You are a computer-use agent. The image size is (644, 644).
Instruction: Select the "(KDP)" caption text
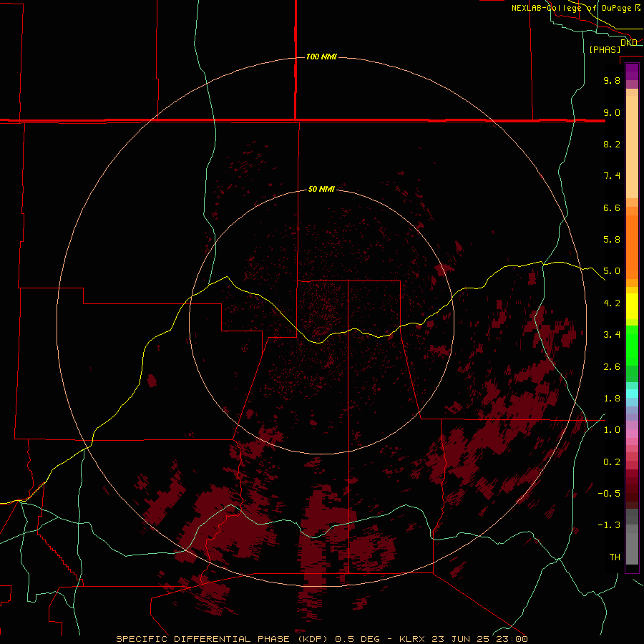pyautogui.click(x=313, y=639)
